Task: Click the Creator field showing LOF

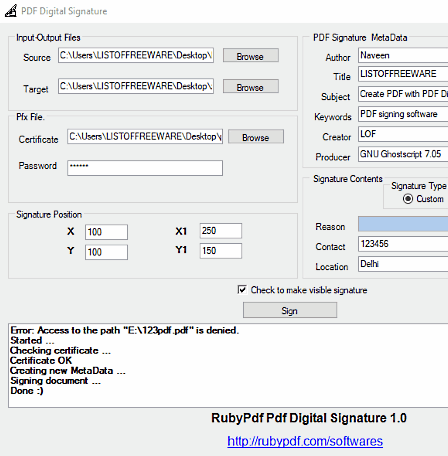Action: [403, 134]
